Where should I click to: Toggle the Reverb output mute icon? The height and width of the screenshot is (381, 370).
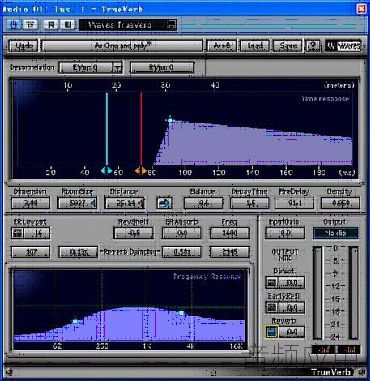coord(272,332)
